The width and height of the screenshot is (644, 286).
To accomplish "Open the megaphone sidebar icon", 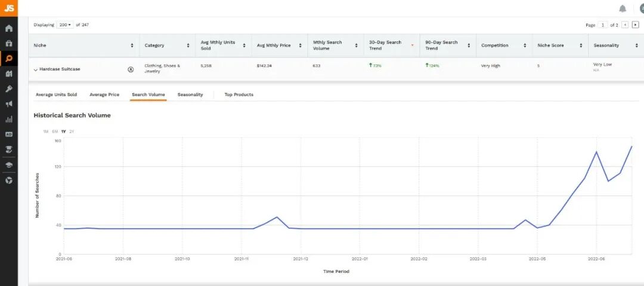I will pyautogui.click(x=8, y=104).
